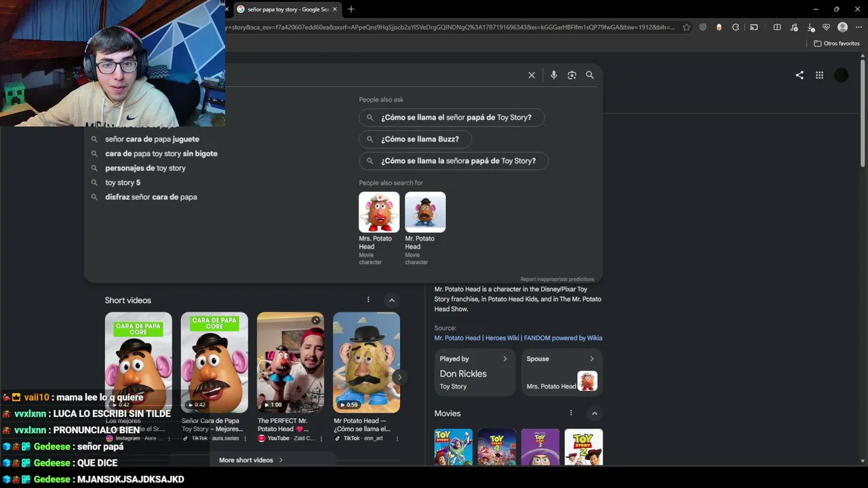Open split screen view in browser toolbar

click(777, 27)
